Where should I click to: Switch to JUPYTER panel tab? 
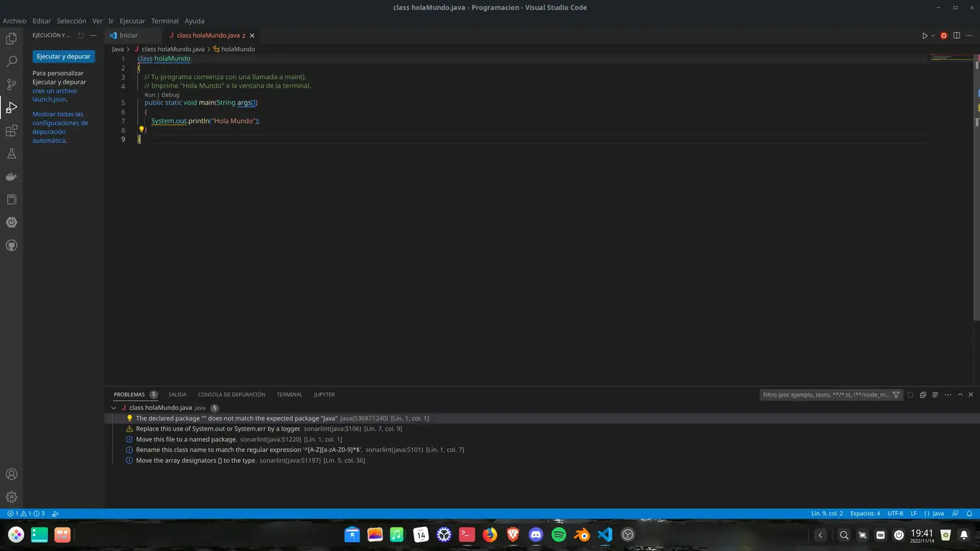point(324,395)
